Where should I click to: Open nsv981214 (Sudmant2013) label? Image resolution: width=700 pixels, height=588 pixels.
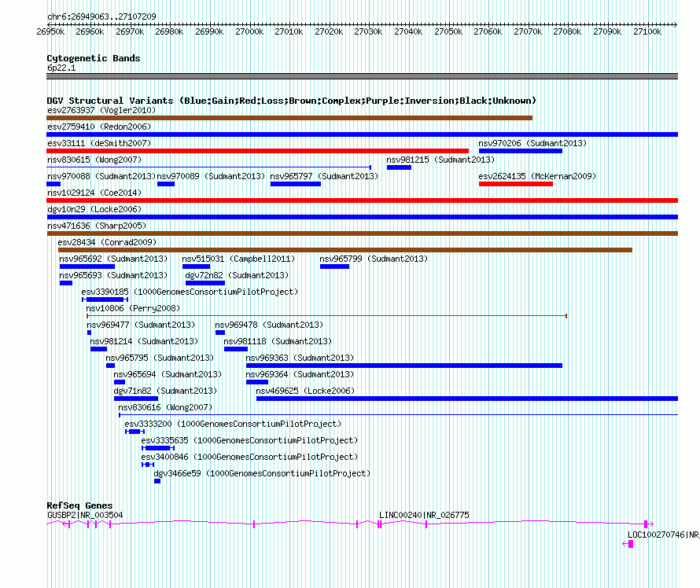pyautogui.click(x=144, y=341)
